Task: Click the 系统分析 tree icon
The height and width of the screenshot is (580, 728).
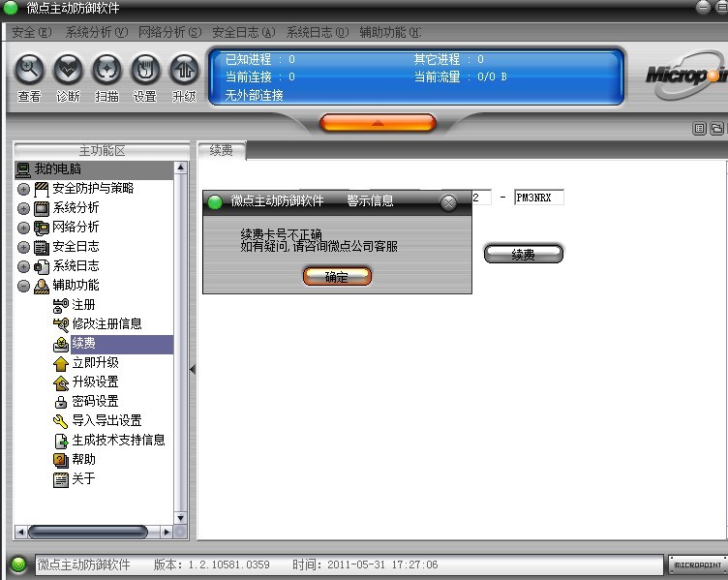Action: coord(42,208)
